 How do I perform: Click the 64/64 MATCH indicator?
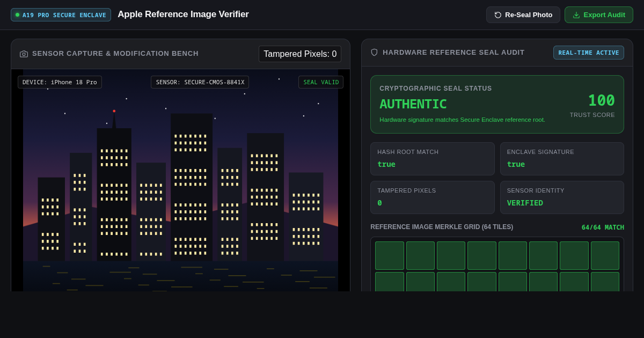coord(603,227)
